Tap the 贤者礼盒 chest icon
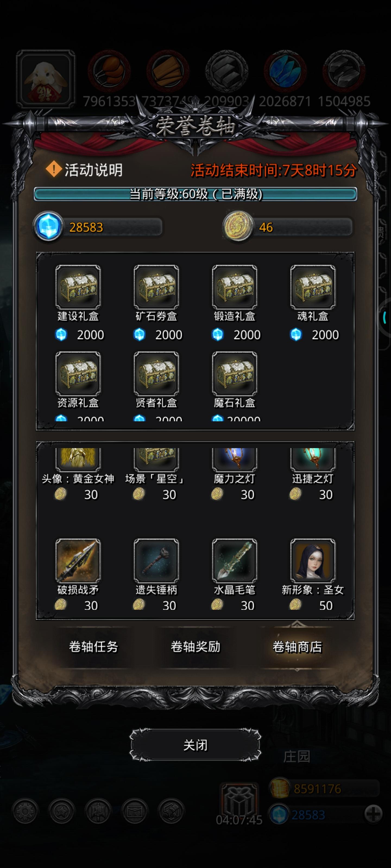 pyautogui.click(x=156, y=373)
